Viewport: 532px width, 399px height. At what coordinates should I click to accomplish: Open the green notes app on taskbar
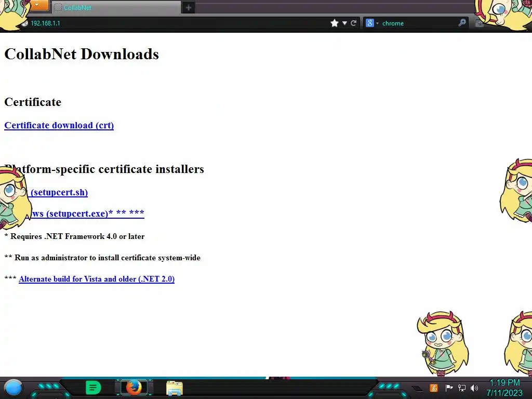pos(94,388)
